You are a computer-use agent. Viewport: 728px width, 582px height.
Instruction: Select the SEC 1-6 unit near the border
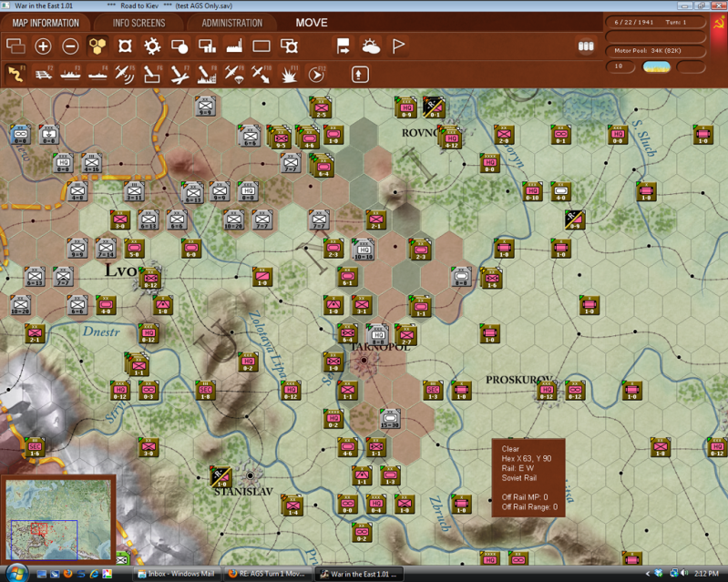[x=35, y=447]
